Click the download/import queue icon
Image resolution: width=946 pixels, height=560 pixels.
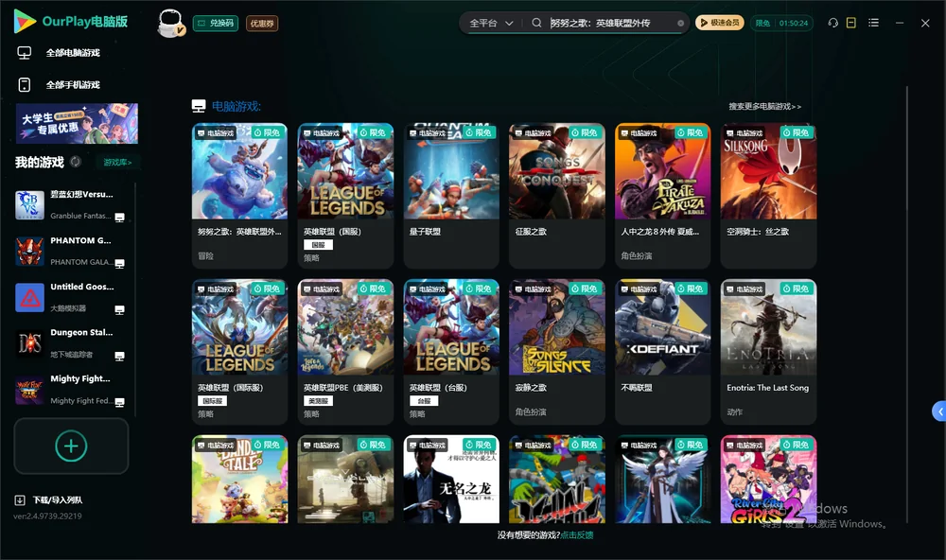tap(20, 499)
